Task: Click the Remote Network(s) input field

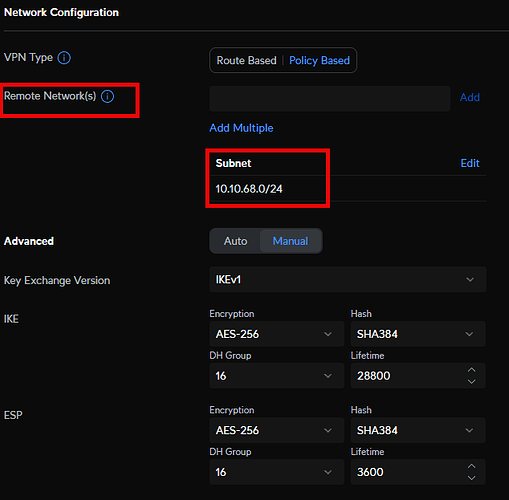Action: [x=330, y=99]
